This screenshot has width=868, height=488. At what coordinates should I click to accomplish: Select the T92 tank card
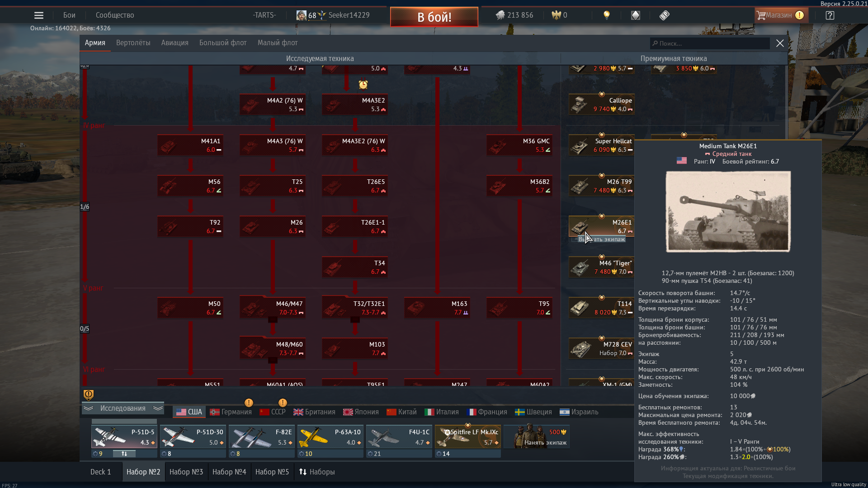[x=190, y=226]
